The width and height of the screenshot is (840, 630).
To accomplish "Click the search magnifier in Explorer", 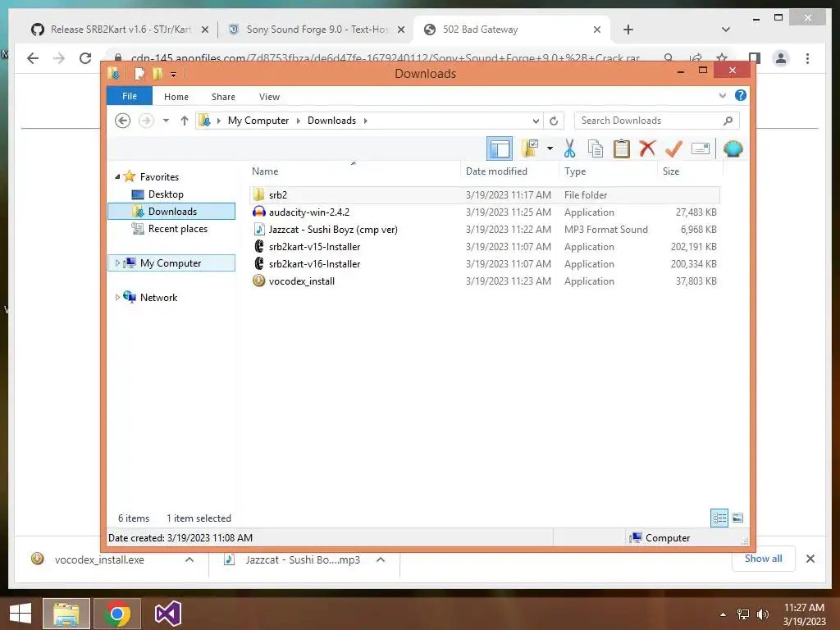I will 728,121.
